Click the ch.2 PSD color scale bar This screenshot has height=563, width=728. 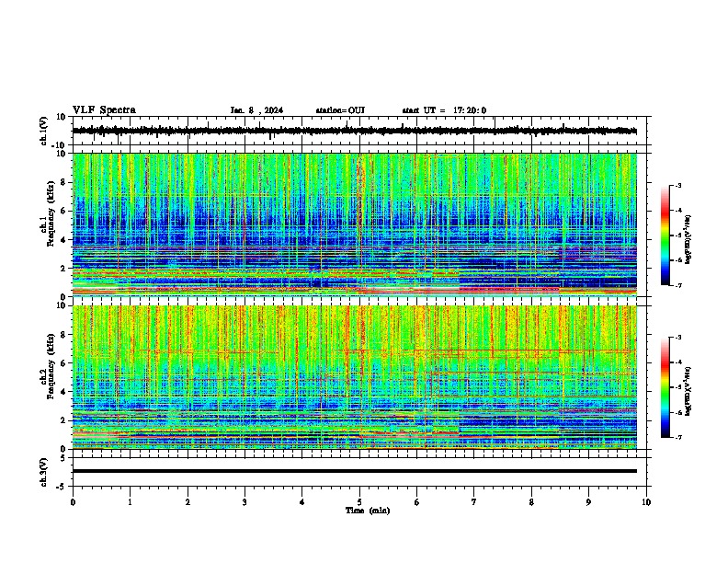tap(665, 387)
